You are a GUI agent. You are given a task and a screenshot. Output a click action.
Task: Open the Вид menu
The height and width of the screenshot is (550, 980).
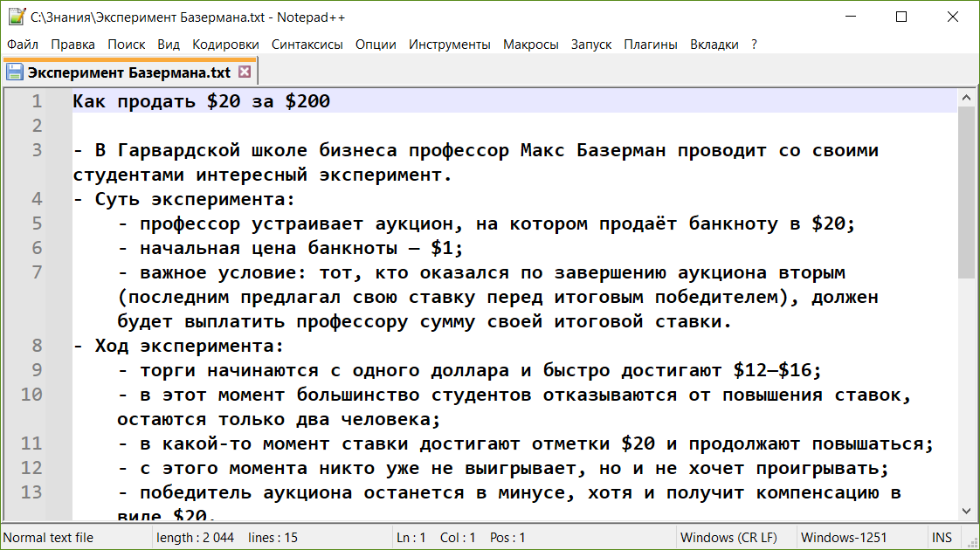click(x=169, y=44)
